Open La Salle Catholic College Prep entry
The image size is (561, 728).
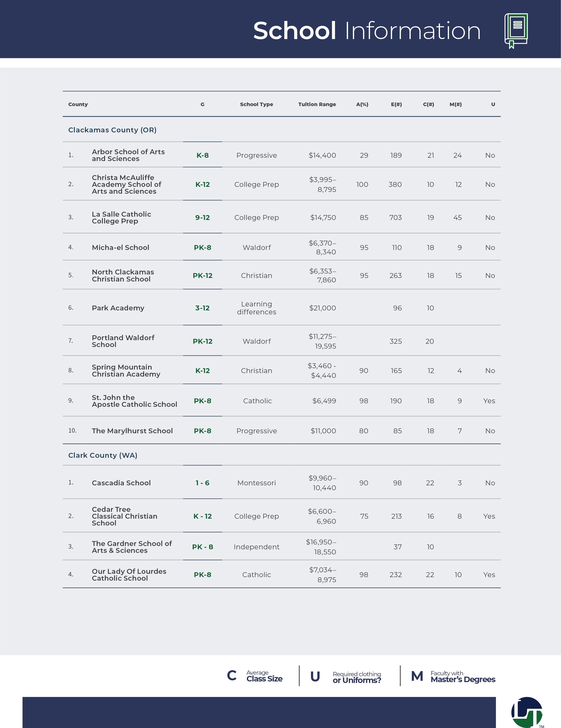(x=121, y=218)
